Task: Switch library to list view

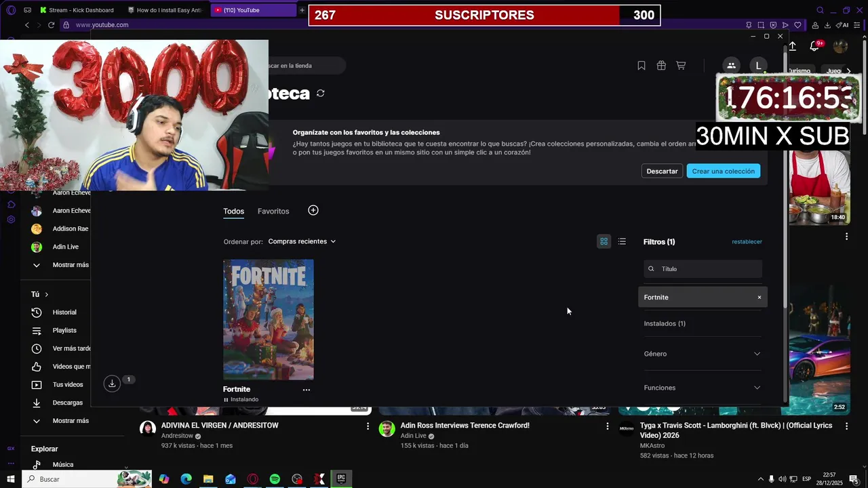Action: (x=622, y=241)
